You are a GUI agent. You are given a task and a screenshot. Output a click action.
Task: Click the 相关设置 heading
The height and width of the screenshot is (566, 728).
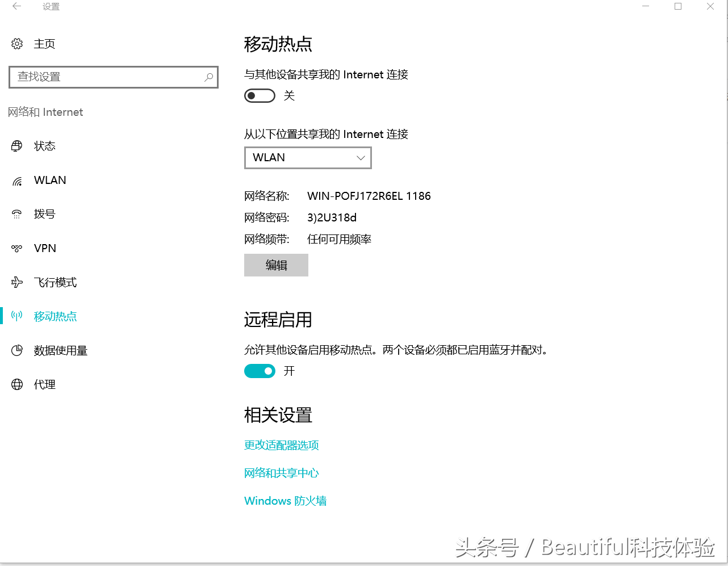[x=278, y=415]
